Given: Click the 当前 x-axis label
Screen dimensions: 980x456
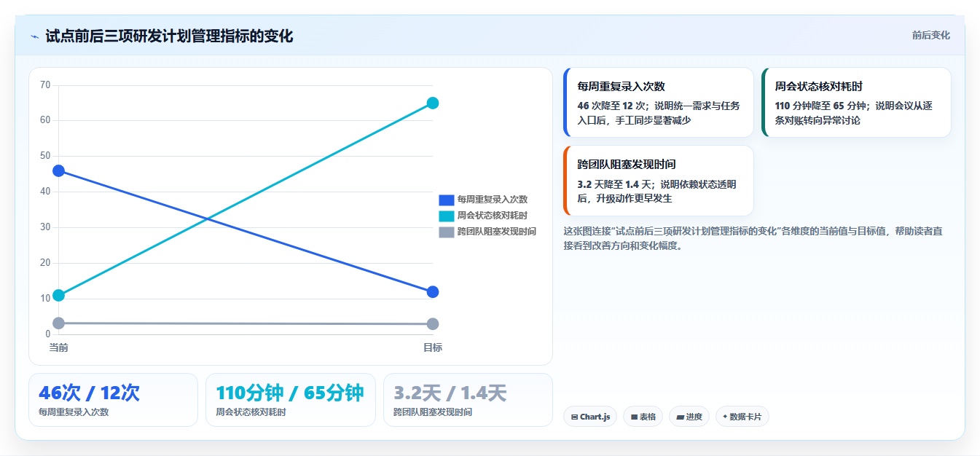Looking at the screenshot, I should (59, 347).
